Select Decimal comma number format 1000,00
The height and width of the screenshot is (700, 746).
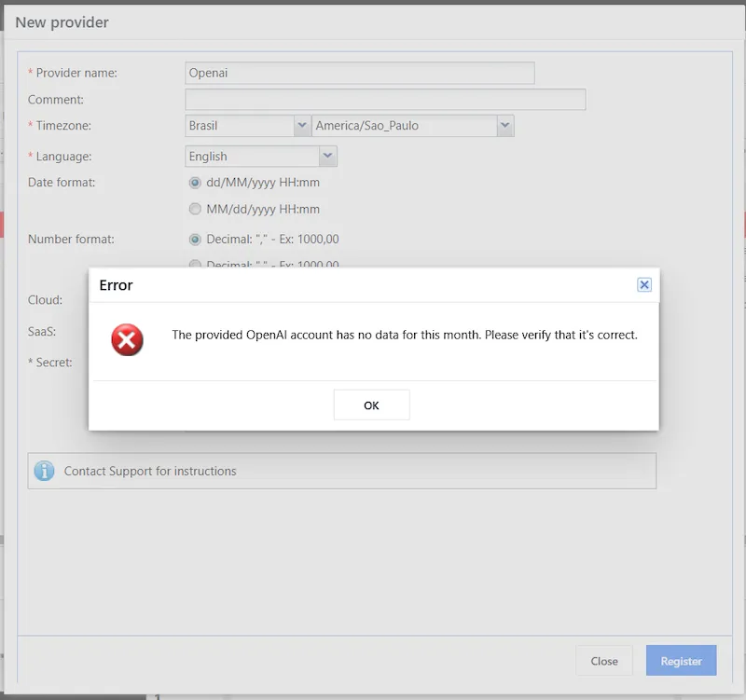pyautogui.click(x=195, y=240)
